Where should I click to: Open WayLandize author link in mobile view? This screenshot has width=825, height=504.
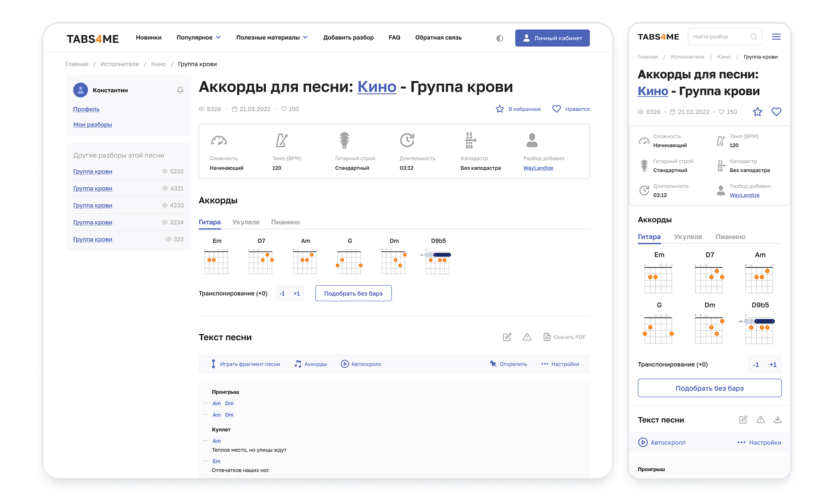[744, 195]
